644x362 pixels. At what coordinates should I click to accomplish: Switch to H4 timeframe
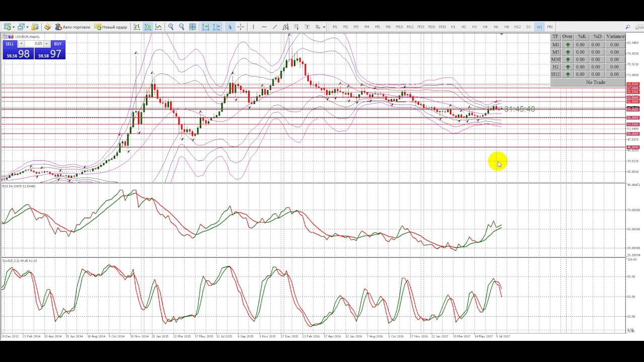485,27
